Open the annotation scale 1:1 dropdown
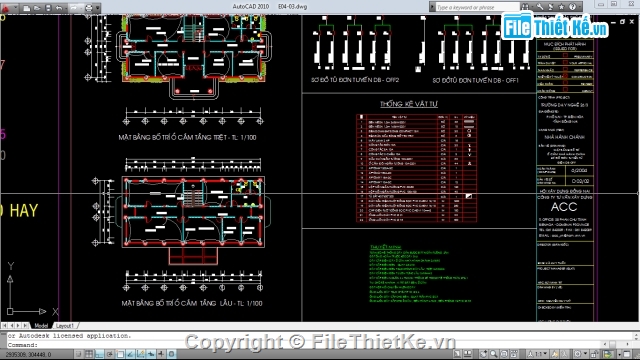Screen dimensions: 640x360 tap(538, 354)
